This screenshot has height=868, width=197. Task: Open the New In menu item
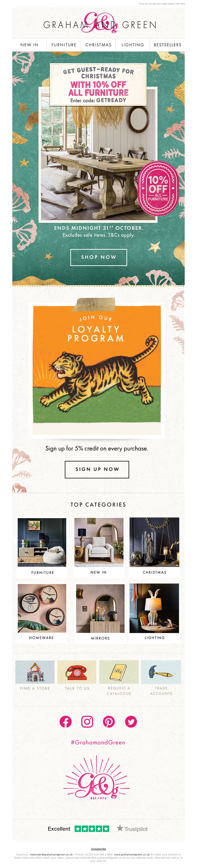pos(29,45)
